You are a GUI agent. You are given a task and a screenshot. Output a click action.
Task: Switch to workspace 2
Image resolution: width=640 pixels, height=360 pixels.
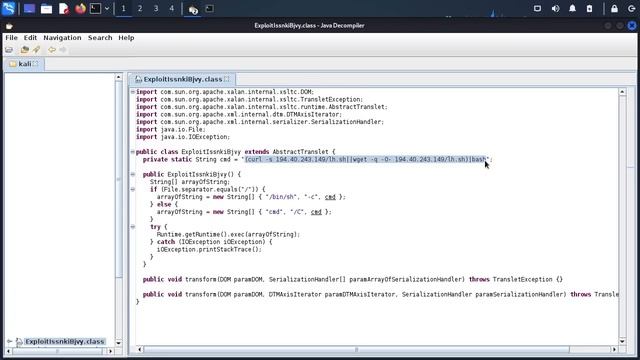(x=140, y=9)
